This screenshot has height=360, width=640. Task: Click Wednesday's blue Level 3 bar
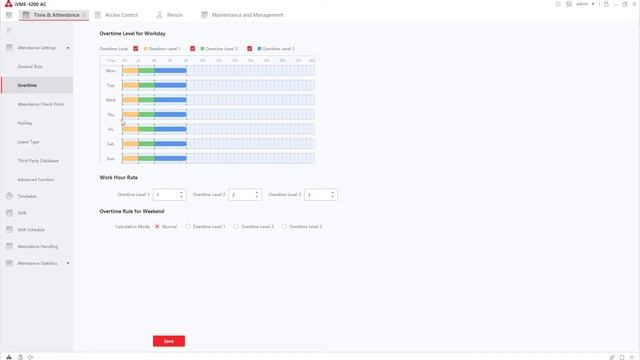pos(170,100)
